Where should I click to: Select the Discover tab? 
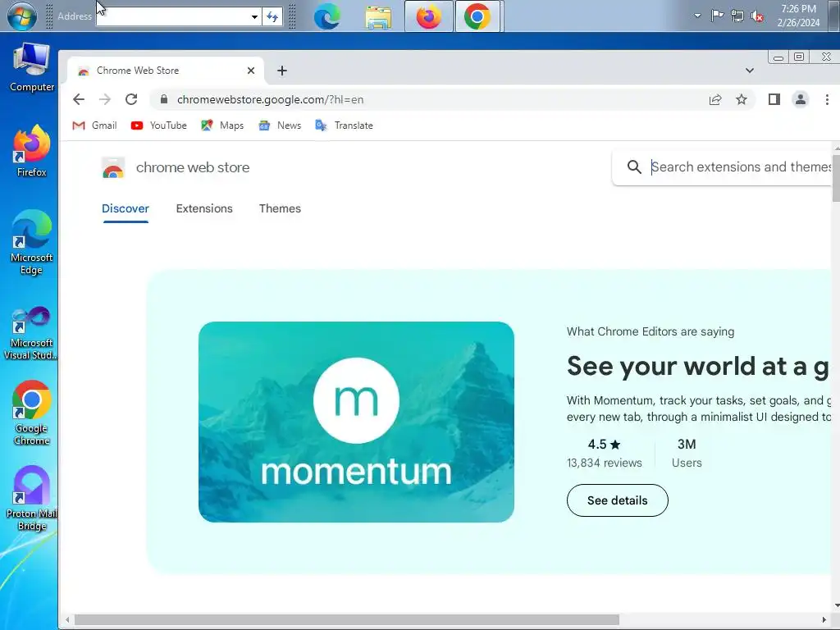tap(126, 208)
